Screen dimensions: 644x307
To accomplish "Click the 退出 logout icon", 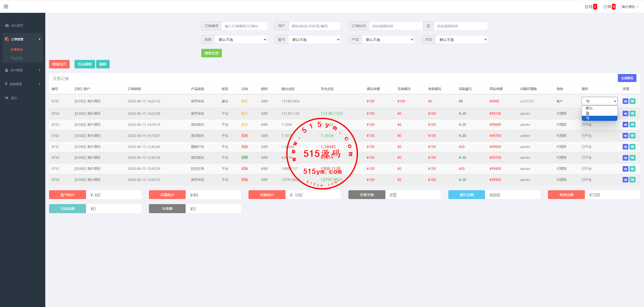I will pyautogui.click(x=7, y=98).
